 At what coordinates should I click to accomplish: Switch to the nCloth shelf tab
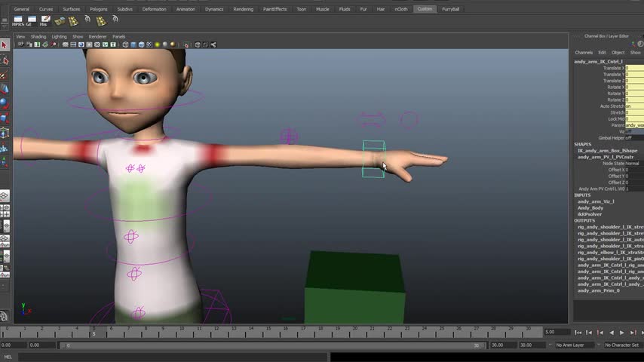point(401,9)
